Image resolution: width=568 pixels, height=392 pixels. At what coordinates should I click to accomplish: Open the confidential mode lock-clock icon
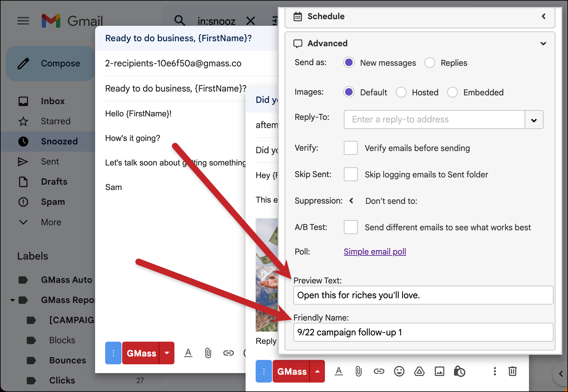pyautogui.click(x=459, y=372)
